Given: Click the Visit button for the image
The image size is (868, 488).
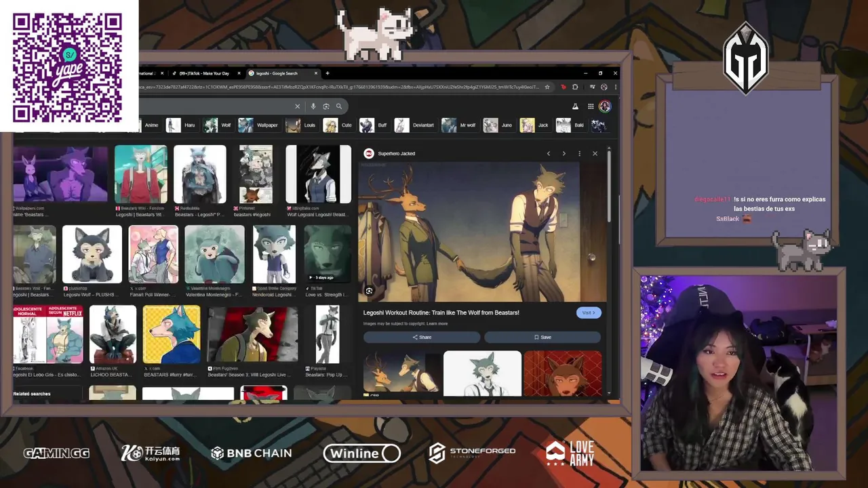Looking at the screenshot, I should pyautogui.click(x=589, y=312).
